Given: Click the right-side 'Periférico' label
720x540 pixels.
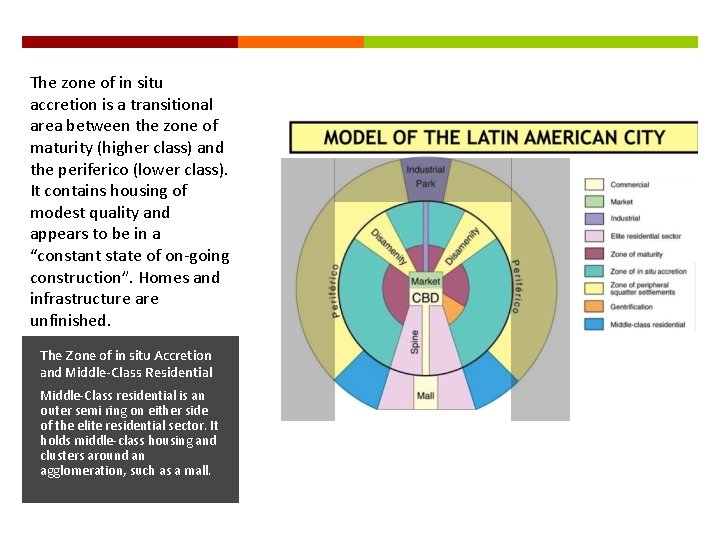Looking at the screenshot, I should click(x=516, y=287).
